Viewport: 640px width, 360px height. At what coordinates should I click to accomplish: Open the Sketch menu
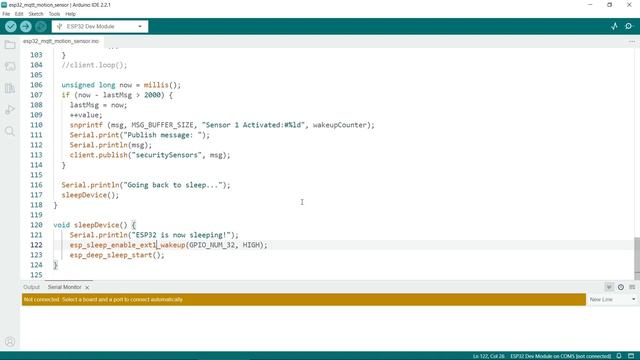[x=36, y=14]
